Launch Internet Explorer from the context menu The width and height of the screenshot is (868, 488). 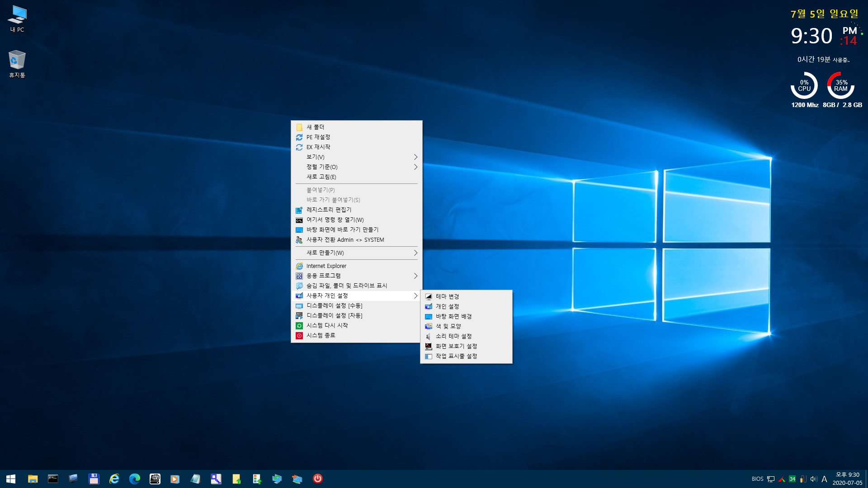tap(357, 266)
